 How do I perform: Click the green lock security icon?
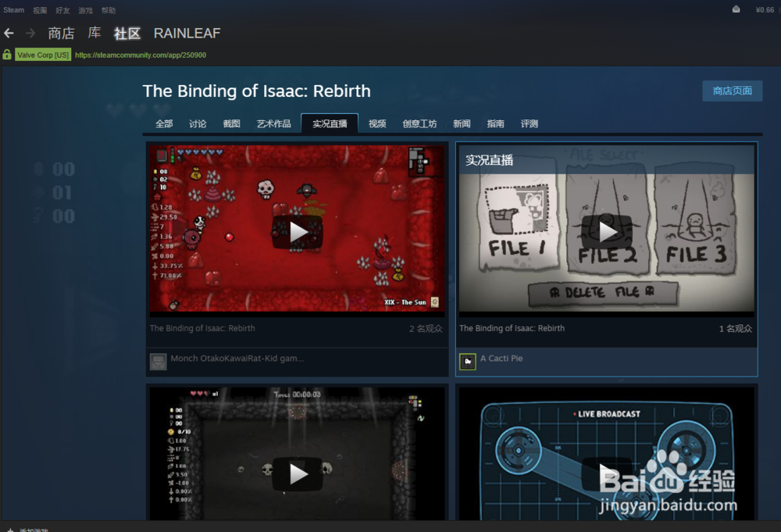(7, 55)
